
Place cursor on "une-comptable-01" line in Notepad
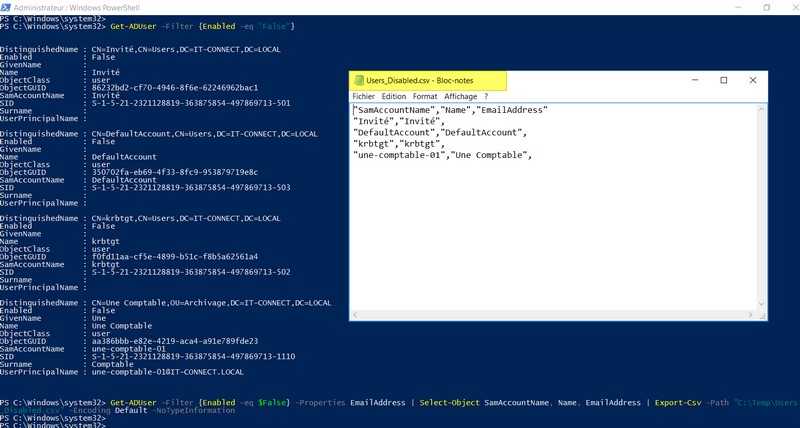pyautogui.click(x=440, y=156)
